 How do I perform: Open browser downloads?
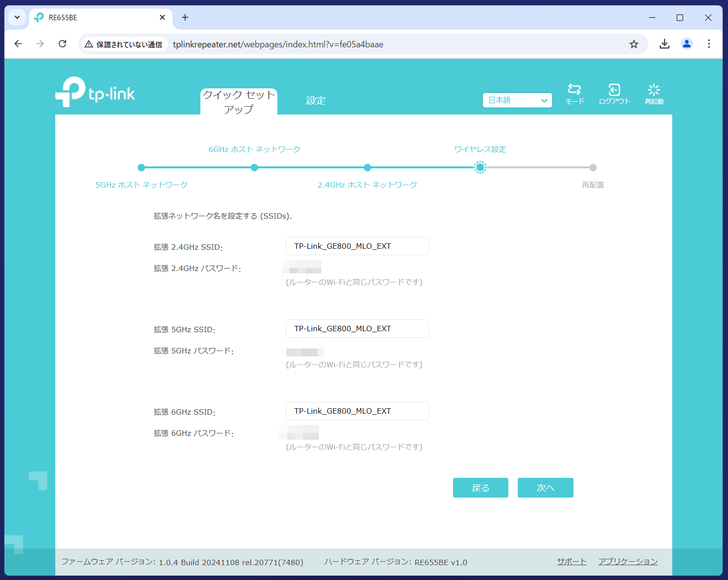(x=664, y=44)
